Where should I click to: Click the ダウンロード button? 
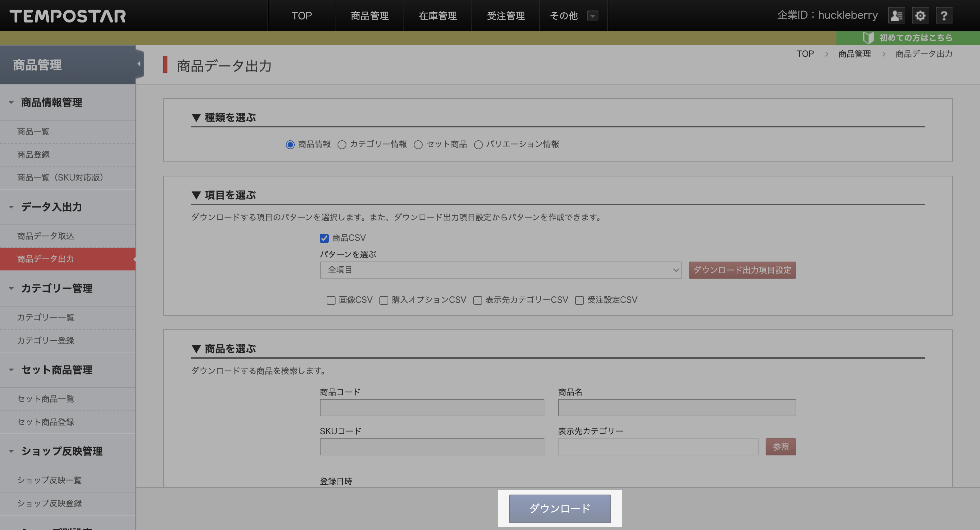click(x=560, y=508)
